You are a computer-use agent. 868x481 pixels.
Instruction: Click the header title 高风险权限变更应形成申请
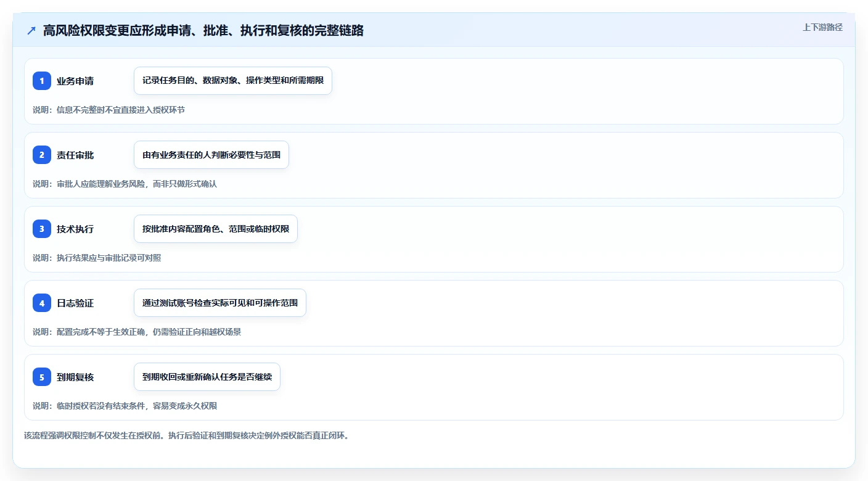click(x=203, y=31)
